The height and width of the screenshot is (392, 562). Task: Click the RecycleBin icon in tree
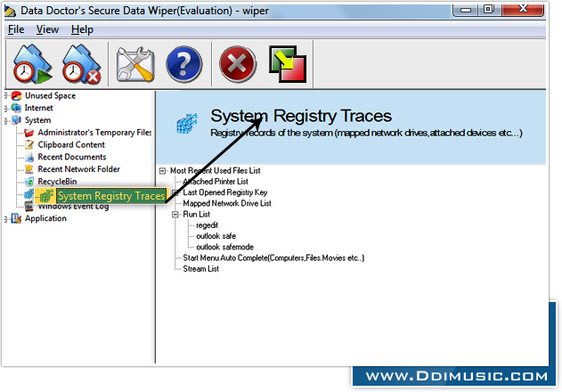click(29, 182)
